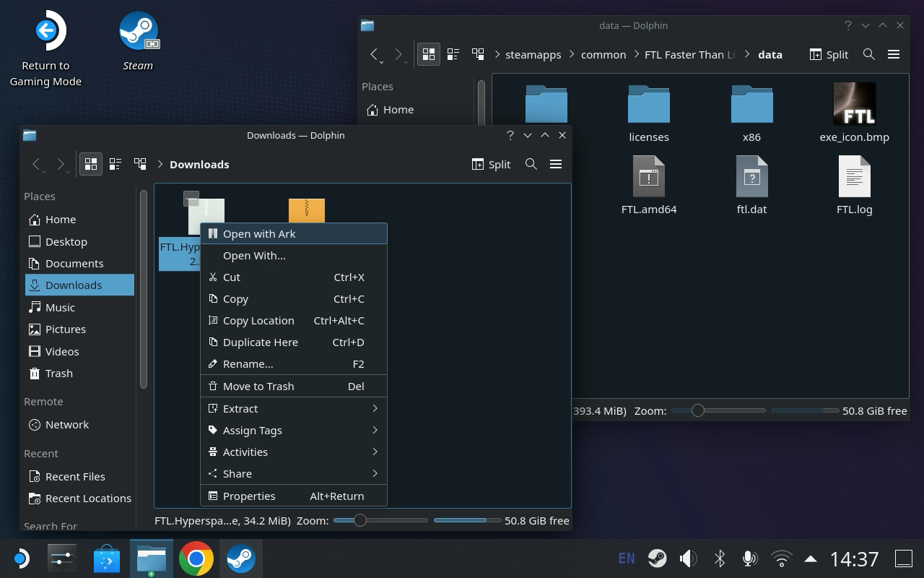924x578 pixels.
Task: Select Copy from context menu
Action: coord(294,298)
